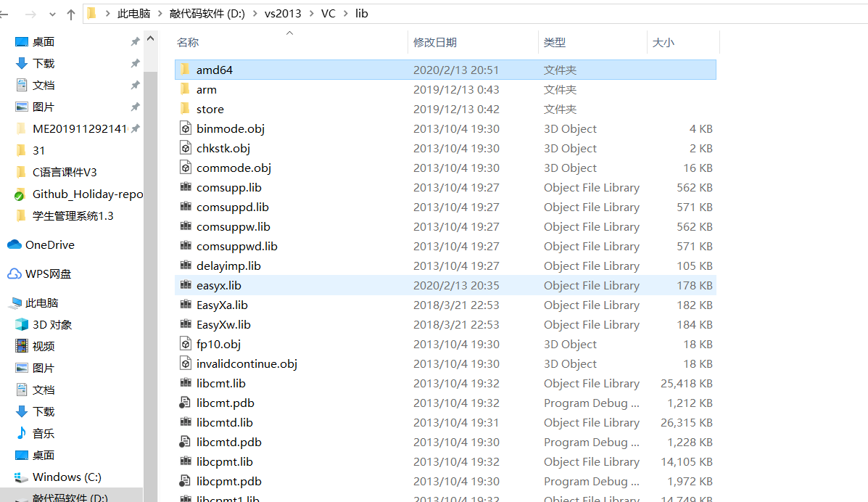Select the libcmtd.lib file
This screenshot has height=502, width=868.
[445, 422]
